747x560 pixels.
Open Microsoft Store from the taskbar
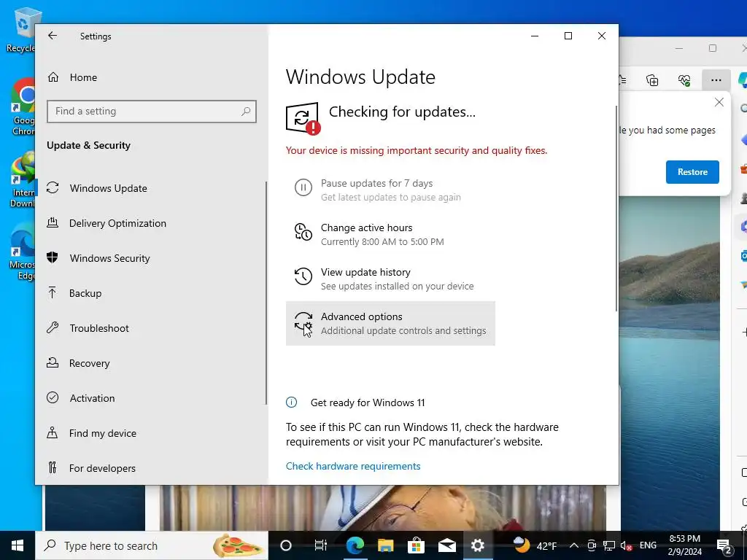point(416,545)
